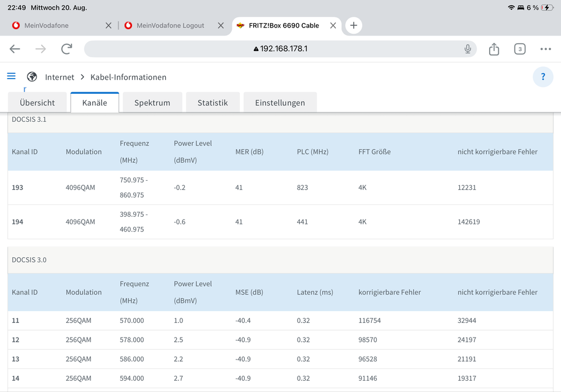This screenshot has height=392, width=561.
Task: Close the MeinVodafone Logout tab
Action: click(x=221, y=25)
